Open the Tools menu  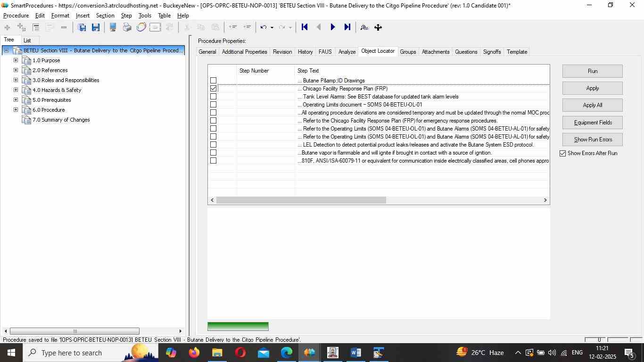145,16
